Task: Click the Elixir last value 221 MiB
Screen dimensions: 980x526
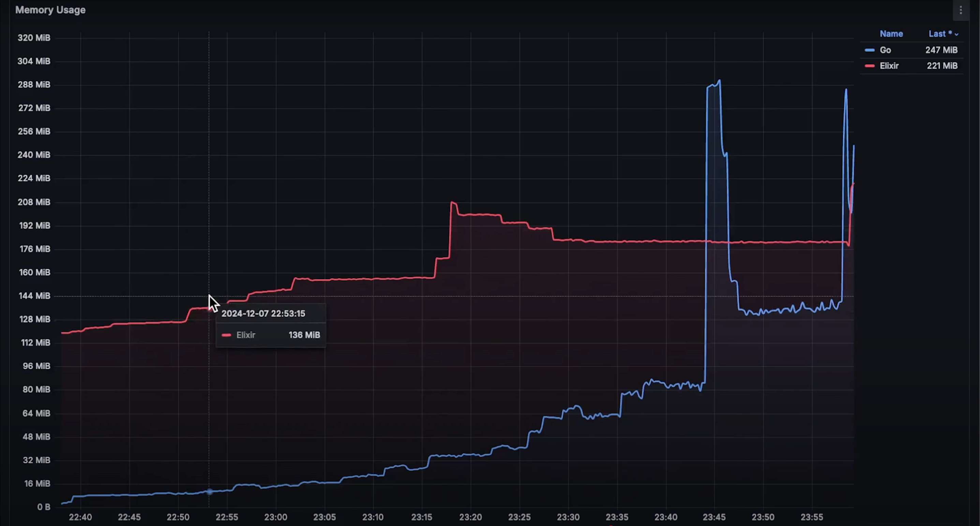Action: point(942,66)
